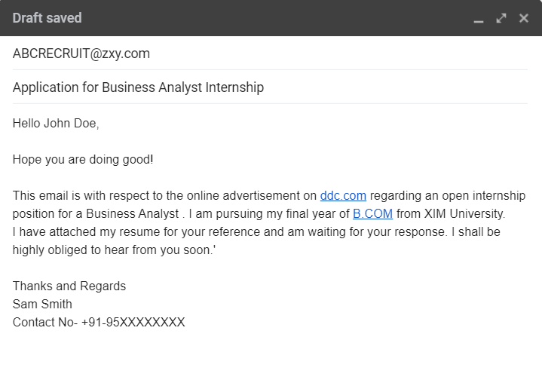The width and height of the screenshot is (542, 392).
Task: Expand compose window to full screen
Action: (x=501, y=18)
